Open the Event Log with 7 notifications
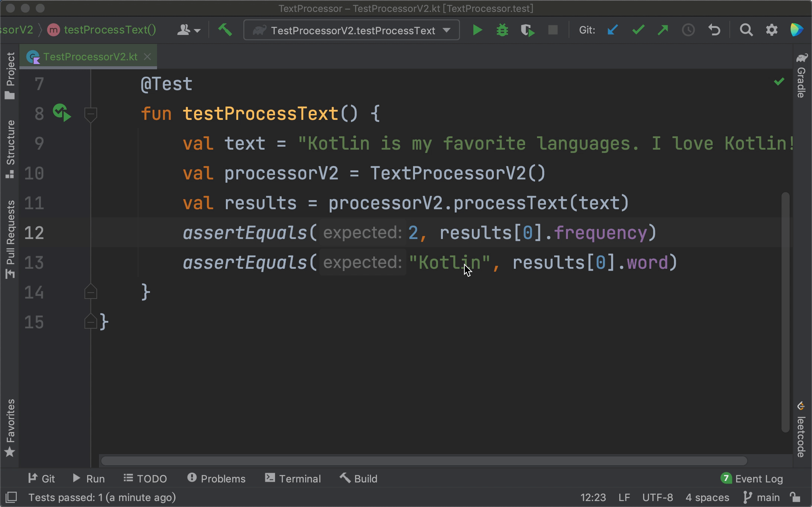The height and width of the screenshot is (507, 812). [x=752, y=478]
